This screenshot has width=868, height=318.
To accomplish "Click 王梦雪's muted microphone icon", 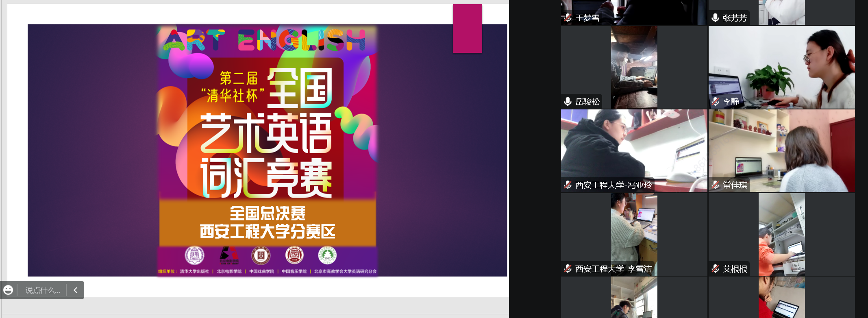I will coord(568,18).
